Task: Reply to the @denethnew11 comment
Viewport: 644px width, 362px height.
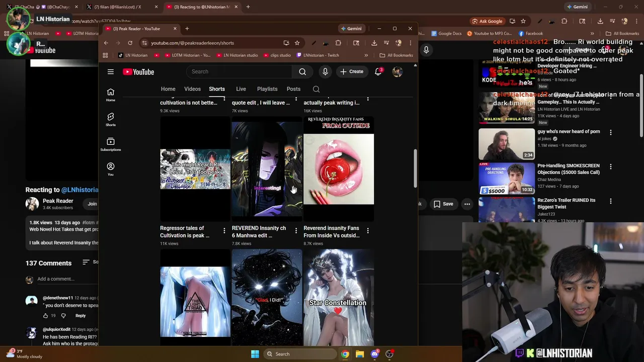Action: 80,316
